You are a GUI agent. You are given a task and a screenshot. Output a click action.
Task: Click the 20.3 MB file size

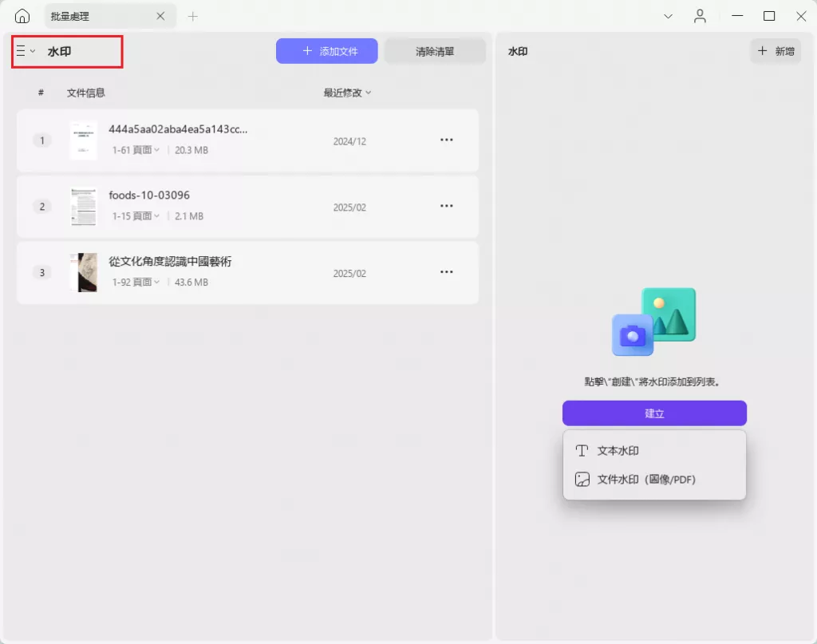tap(191, 150)
